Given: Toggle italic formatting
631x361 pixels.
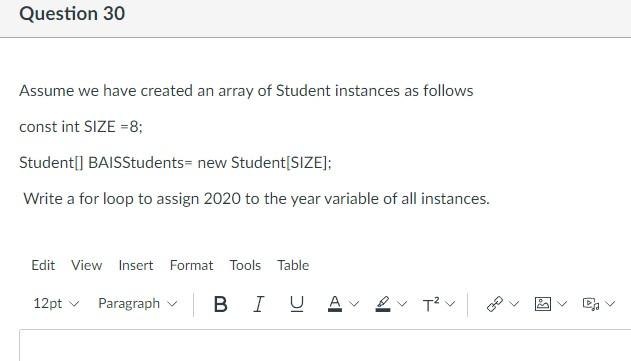Looking at the screenshot, I should (259, 304).
